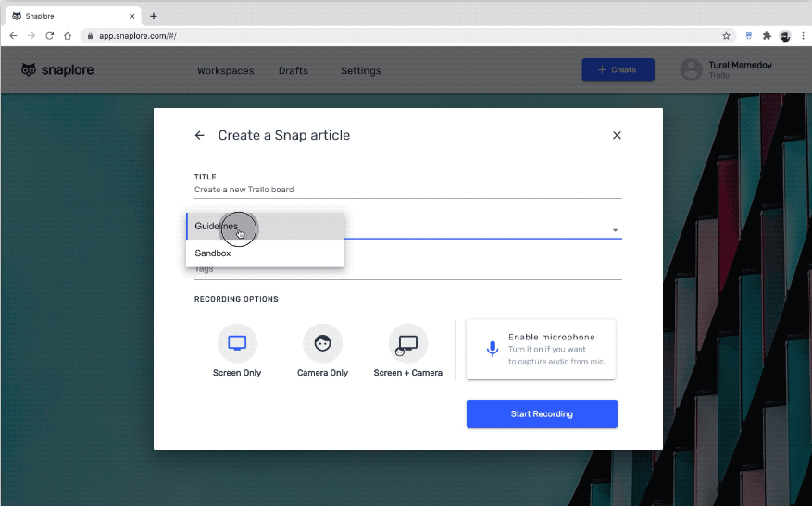
Task: Click the browser reload button
Action: coord(49,36)
